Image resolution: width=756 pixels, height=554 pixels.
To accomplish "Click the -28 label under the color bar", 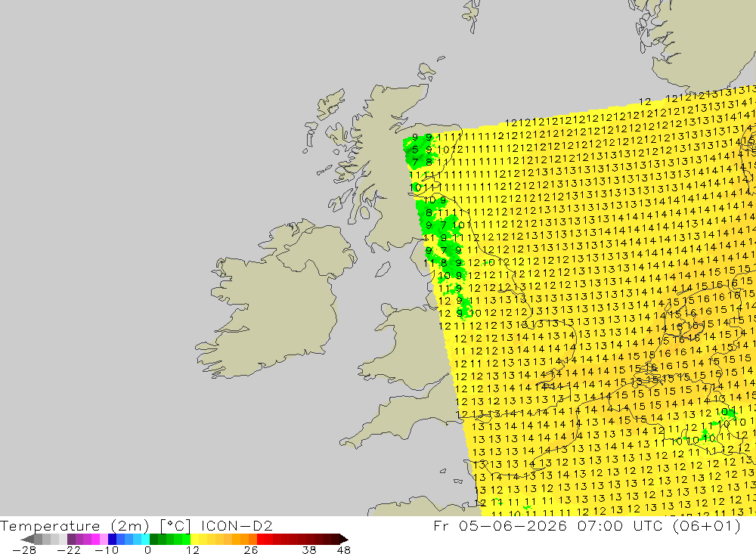I will click(x=23, y=549).
